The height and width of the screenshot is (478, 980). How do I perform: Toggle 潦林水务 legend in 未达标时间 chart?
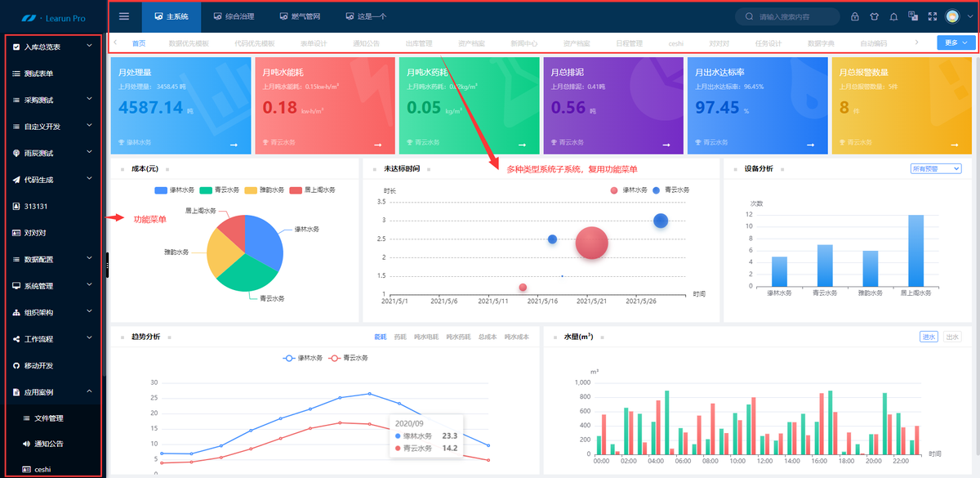point(628,190)
